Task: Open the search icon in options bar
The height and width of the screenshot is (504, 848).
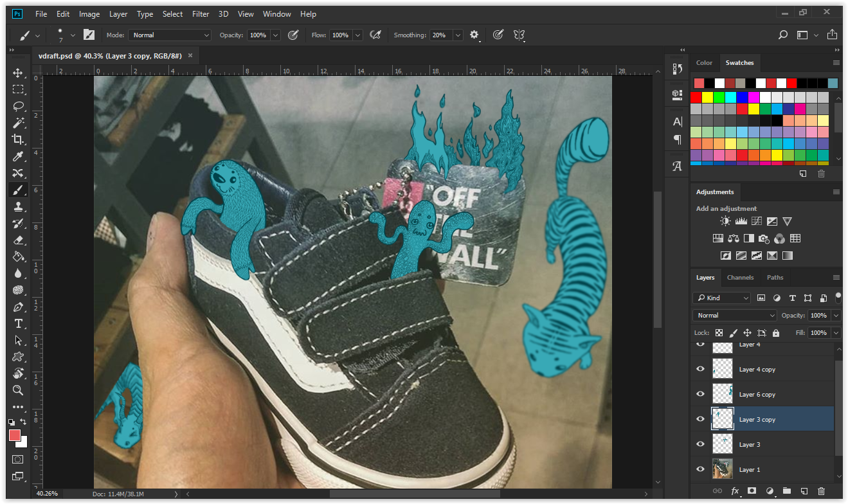Action: coord(783,35)
